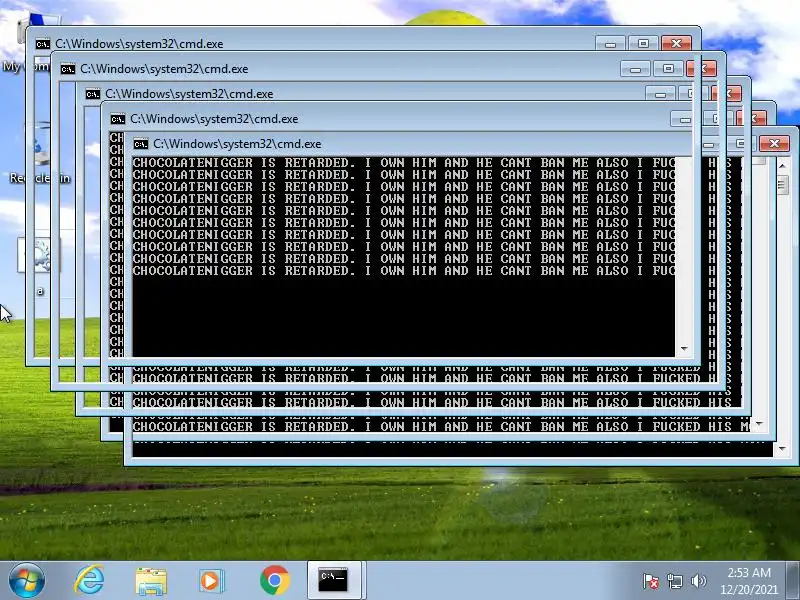Click scrollbar thumb of lowest cmd window
This screenshot has height=600, width=800.
click(782, 183)
